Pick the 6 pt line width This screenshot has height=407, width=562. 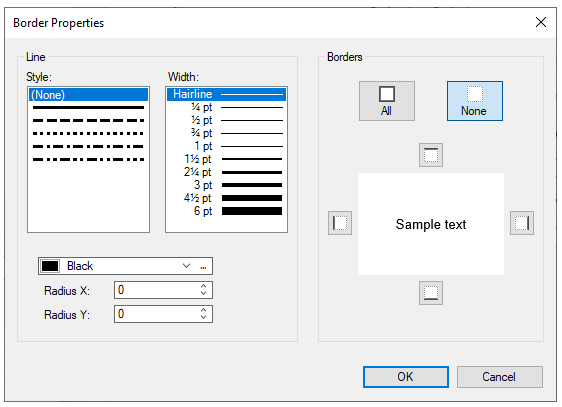227,211
